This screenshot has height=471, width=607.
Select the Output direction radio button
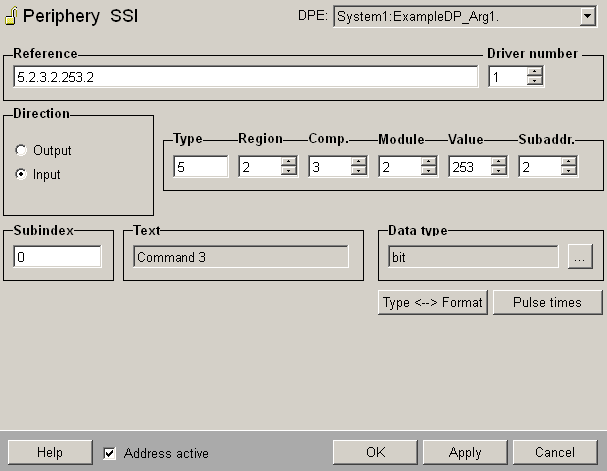click(x=21, y=151)
